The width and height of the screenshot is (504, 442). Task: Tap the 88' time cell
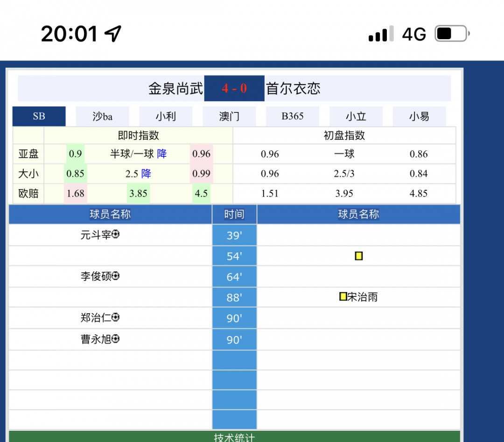234,298
